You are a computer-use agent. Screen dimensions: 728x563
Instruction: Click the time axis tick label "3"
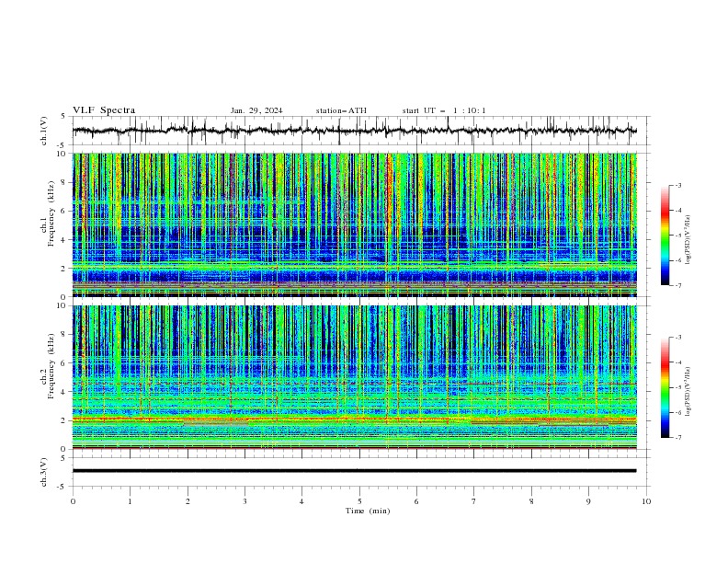point(245,501)
